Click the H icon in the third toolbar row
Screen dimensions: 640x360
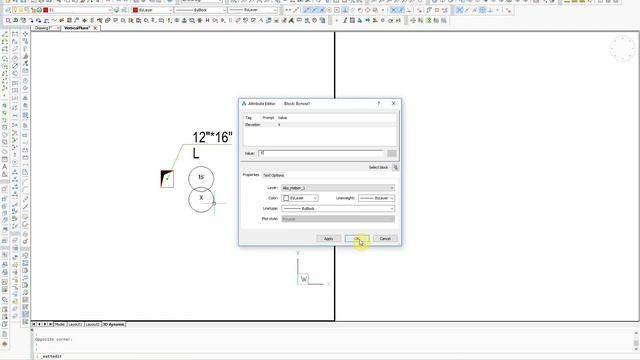(x=207, y=20)
